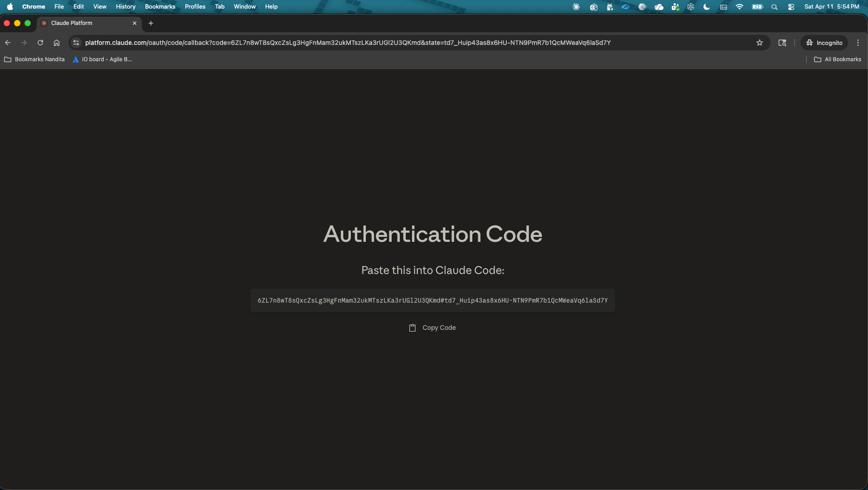Bookmark this page with the star icon
Image resolution: width=868 pixels, height=490 pixels.
point(760,43)
